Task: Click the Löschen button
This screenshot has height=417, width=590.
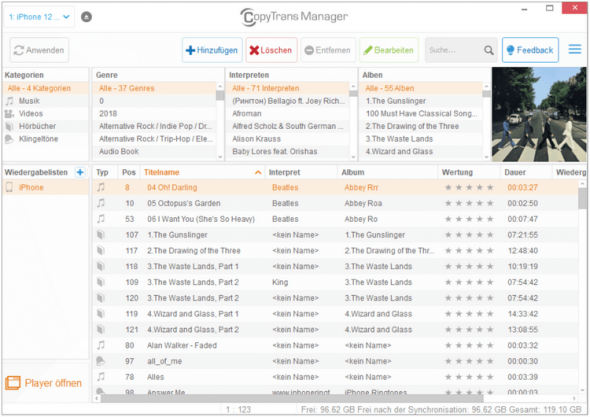Action: 271,50
